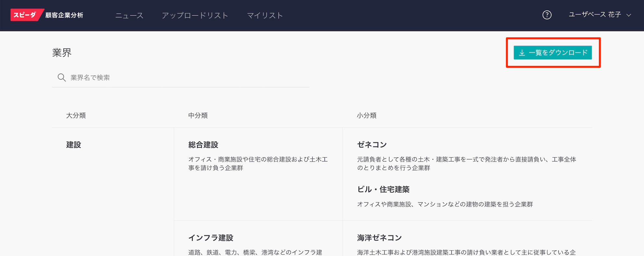Viewport: 644px width, 256px height.
Task: Open the help question mark icon
Action: click(x=547, y=15)
